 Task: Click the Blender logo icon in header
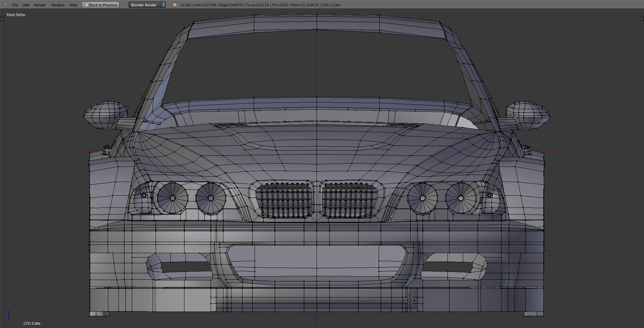click(x=174, y=5)
